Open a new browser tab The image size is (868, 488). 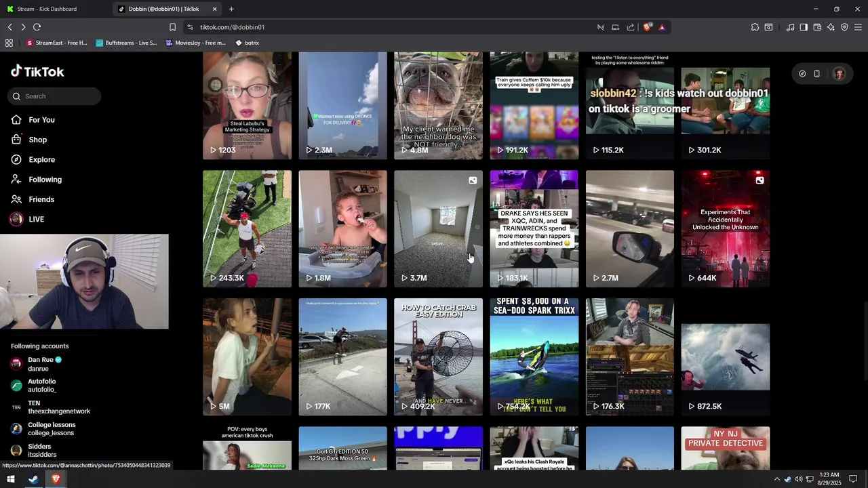coord(231,9)
